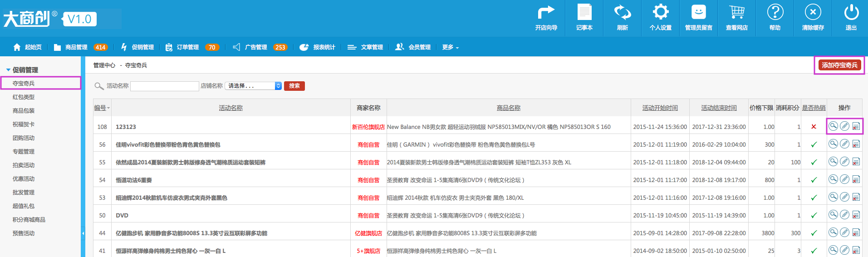Toggle hot-sale red X for row 108
The height and width of the screenshot is (257, 868).
[x=814, y=127]
